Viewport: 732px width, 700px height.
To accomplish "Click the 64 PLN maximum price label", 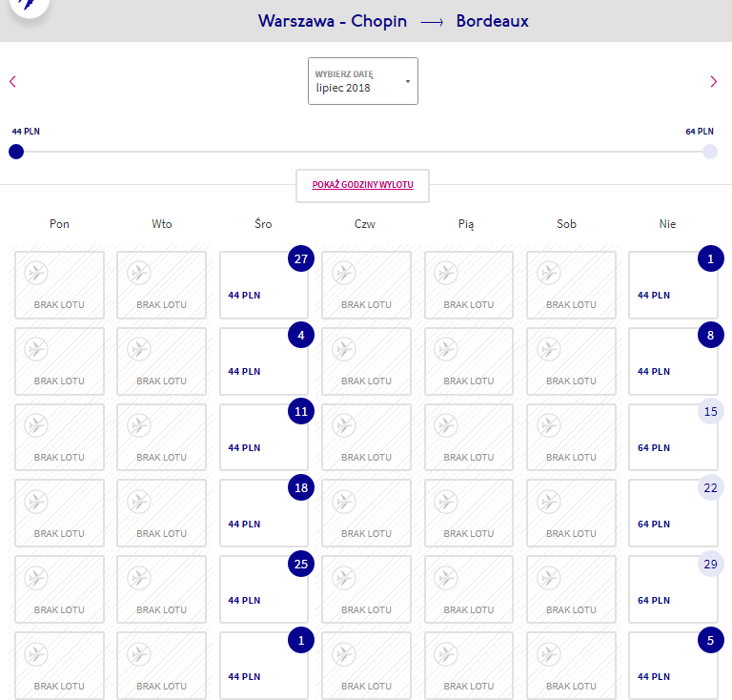I will pos(700,132).
